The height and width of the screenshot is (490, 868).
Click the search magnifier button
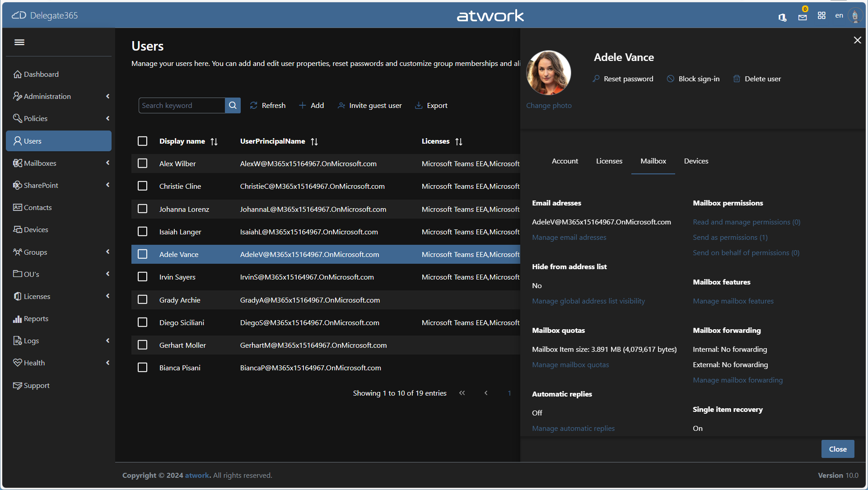[x=233, y=105]
